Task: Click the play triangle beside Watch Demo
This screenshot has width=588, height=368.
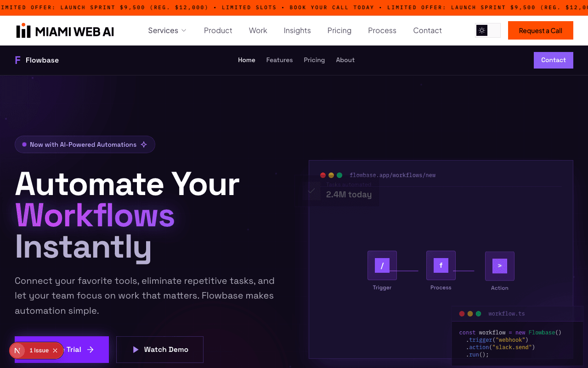Action: pyautogui.click(x=135, y=350)
